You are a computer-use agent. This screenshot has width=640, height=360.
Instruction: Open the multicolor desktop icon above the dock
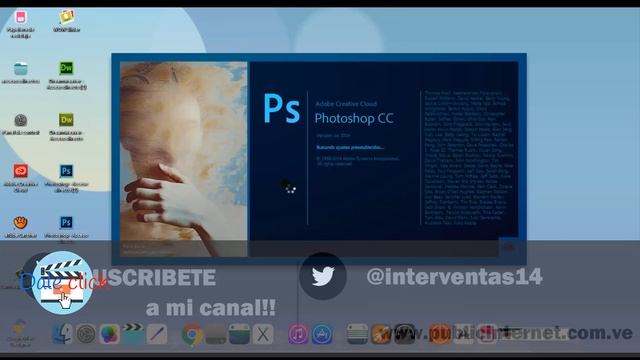pyautogui.click(x=20, y=328)
